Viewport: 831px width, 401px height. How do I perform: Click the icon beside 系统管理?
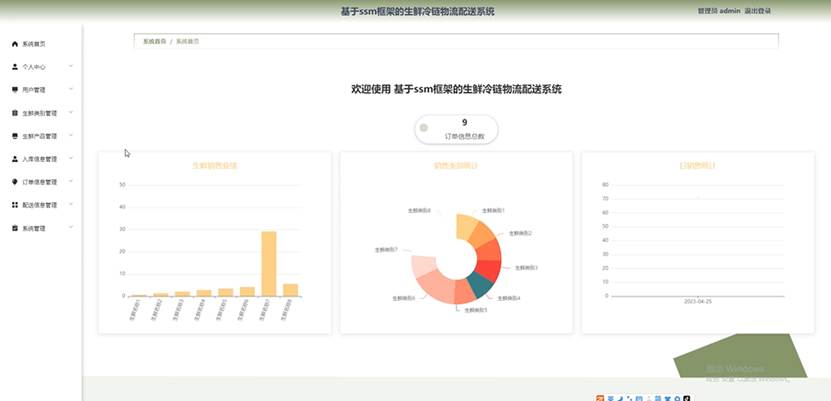click(15, 228)
